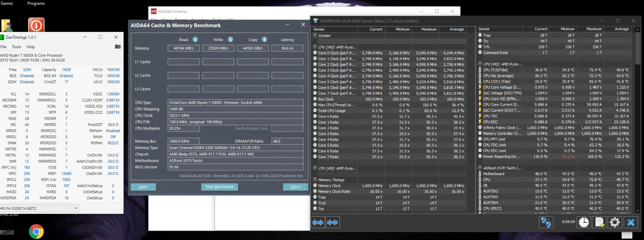The height and width of the screenshot is (240, 644).
Task: Select the Core 7 Ratio row in HWiNFO
Action: click(x=389, y=157)
